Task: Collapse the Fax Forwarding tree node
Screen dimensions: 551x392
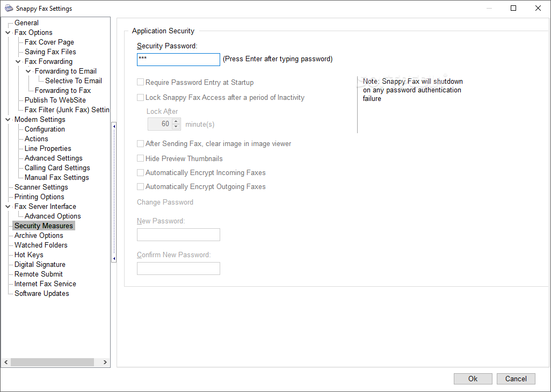Action: tap(18, 61)
